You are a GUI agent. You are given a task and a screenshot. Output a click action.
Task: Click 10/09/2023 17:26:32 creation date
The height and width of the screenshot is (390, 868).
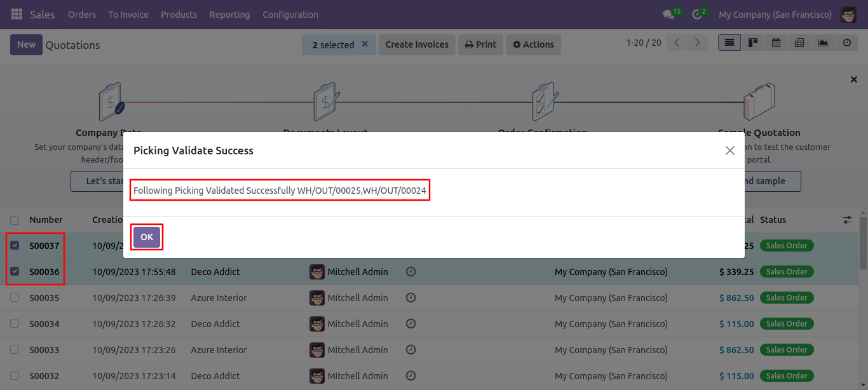134,324
